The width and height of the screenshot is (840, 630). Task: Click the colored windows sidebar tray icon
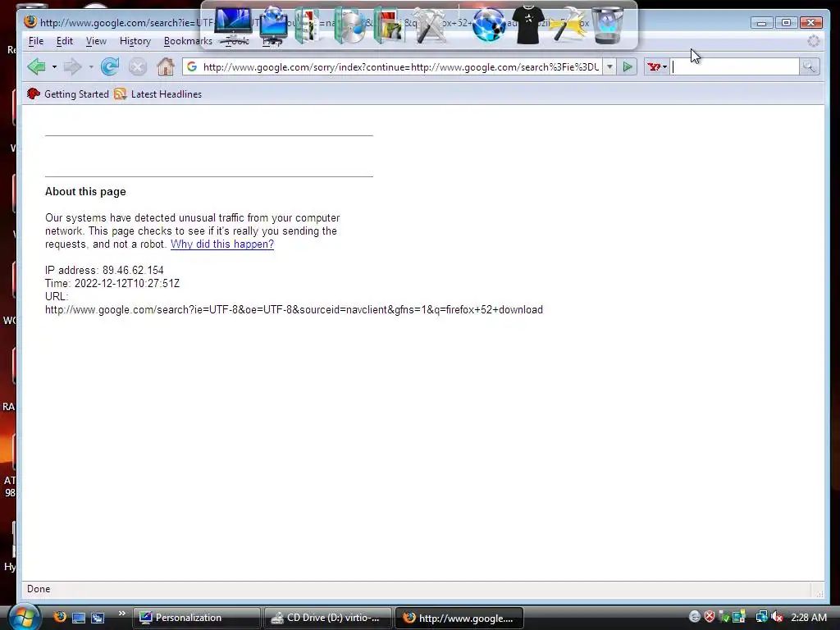[x=739, y=617]
